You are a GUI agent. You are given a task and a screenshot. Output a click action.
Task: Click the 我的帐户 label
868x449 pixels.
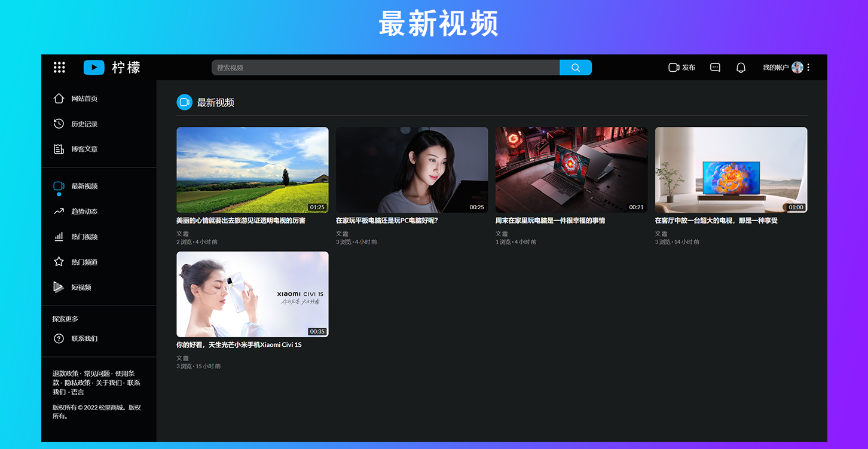(776, 68)
